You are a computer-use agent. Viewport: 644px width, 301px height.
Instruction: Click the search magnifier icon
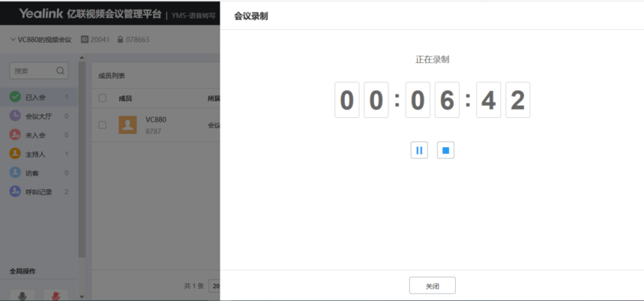[61, 71]
